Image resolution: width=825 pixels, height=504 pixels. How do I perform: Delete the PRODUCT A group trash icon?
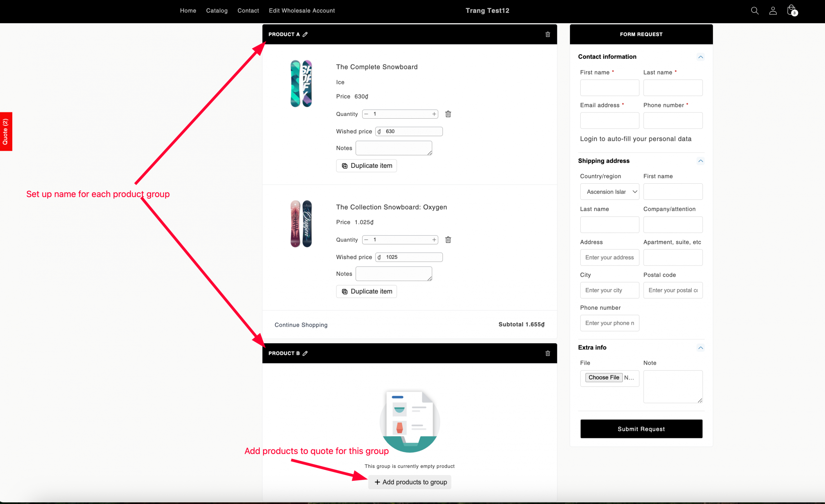point(548,34)
